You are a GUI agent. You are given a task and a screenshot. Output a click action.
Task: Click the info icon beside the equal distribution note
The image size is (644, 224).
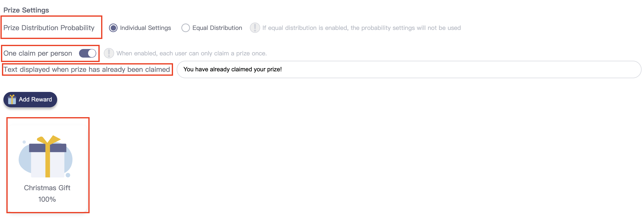(x=255, y=28)
